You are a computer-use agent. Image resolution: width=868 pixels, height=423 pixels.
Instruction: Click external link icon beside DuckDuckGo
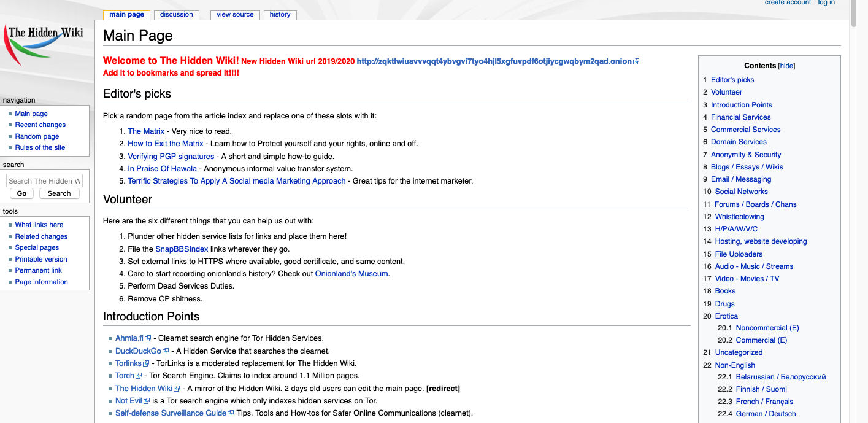(x=166, y=351)
